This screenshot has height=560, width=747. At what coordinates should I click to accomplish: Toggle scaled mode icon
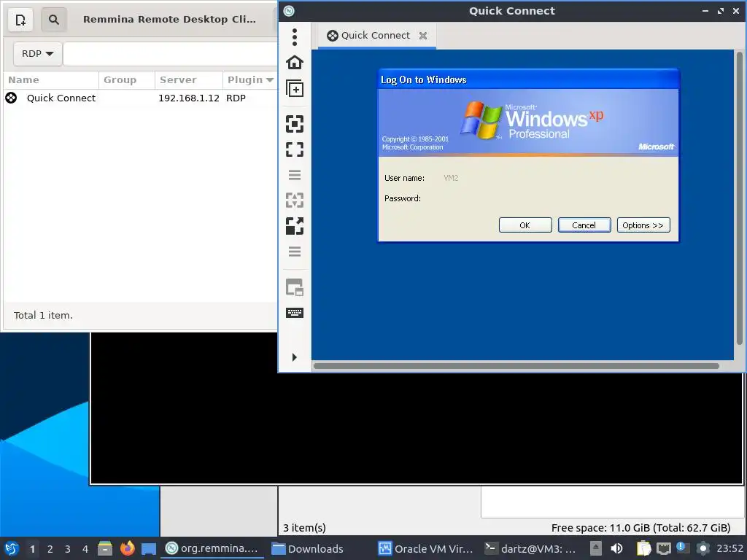pos(295,226)
